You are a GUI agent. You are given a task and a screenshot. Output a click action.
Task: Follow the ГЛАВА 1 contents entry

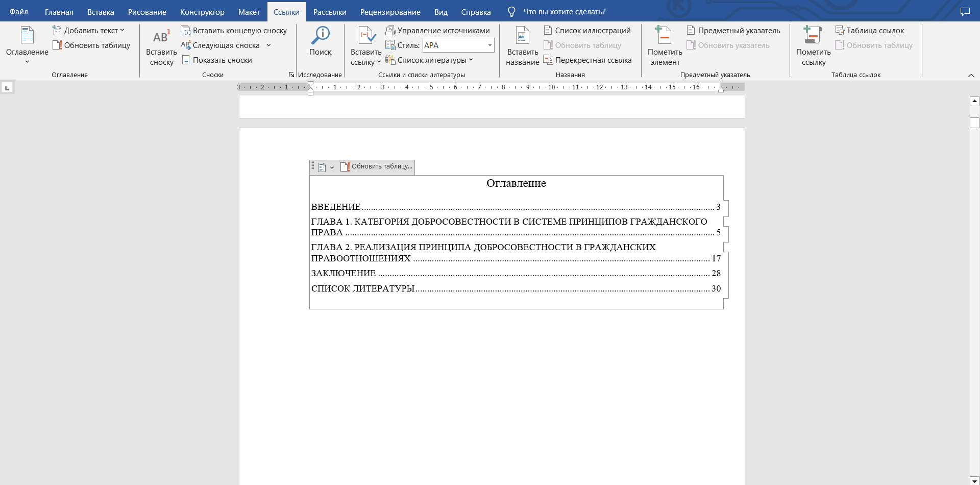[516, 227]
